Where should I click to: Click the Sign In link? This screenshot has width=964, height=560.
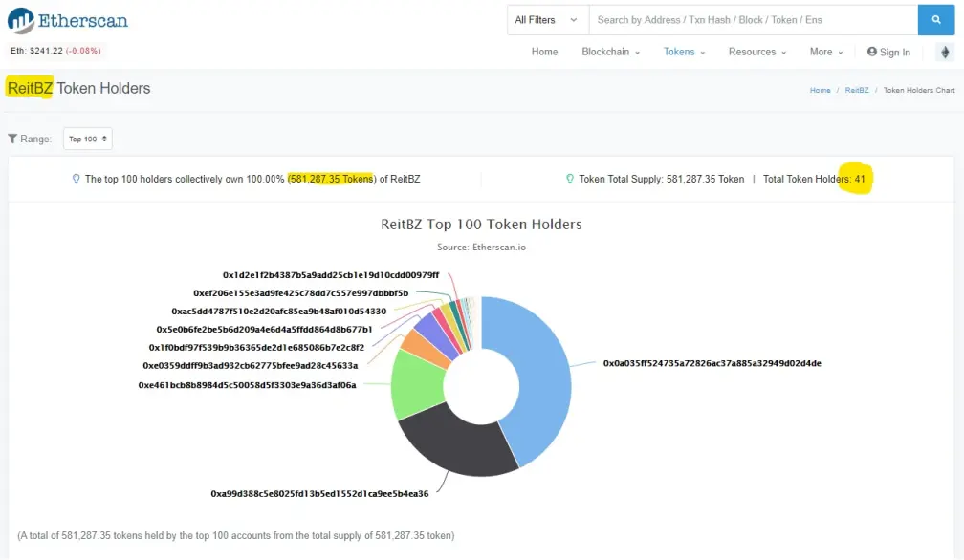coord(888,53)
